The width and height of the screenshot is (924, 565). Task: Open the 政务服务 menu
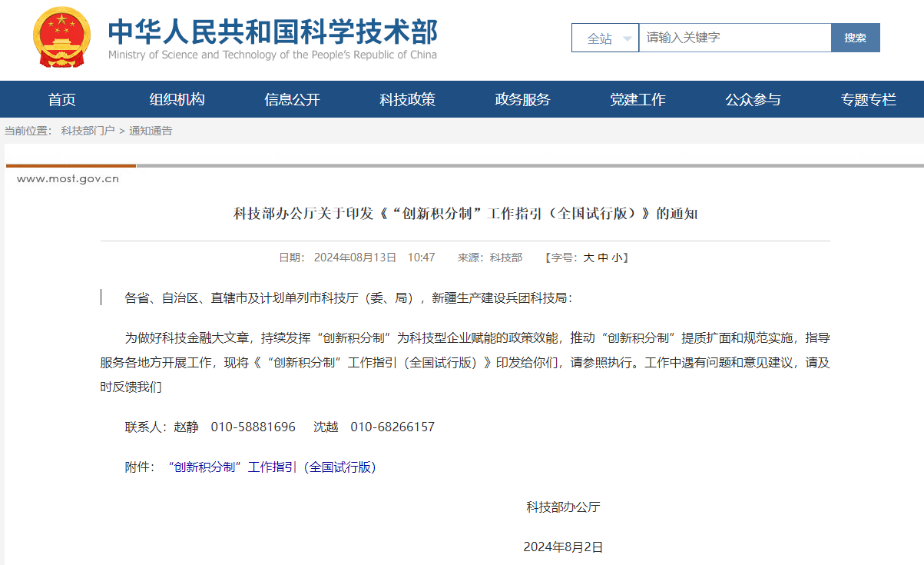point(523,99)
